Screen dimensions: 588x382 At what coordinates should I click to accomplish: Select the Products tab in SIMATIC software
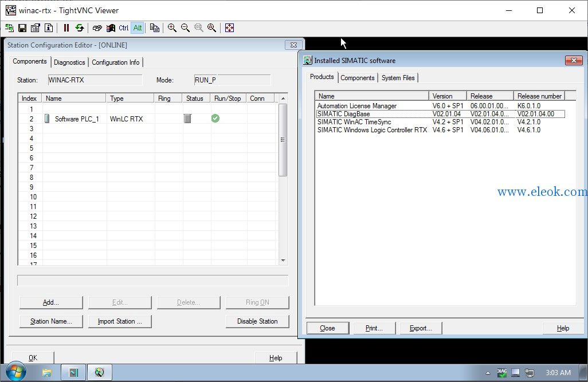click(322, 77)
